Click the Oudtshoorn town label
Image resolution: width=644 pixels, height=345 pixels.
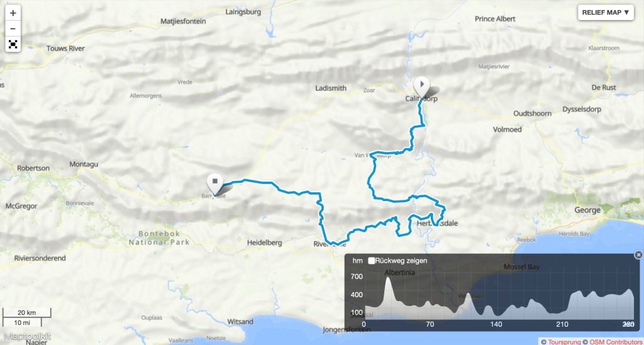(x=532, y=114)
